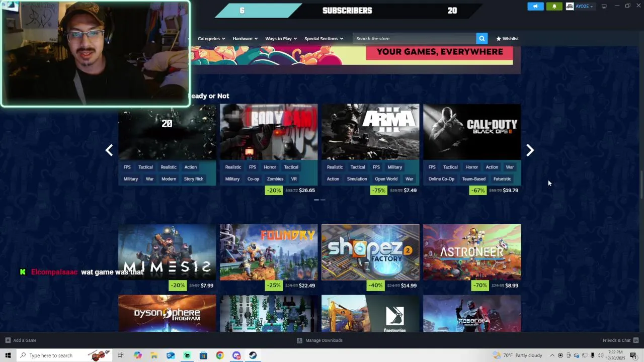This screenshot has width=644, height=362.
Task: Open the Shapez 2 Factory game tile
Action: pyautogui.click(x=370, y=252)
